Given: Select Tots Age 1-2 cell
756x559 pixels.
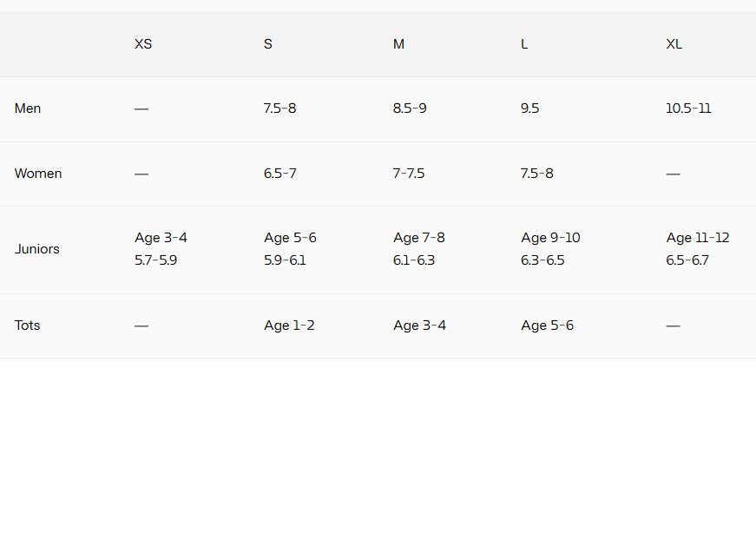Looking at the screenshot, I should pos(289,326).
